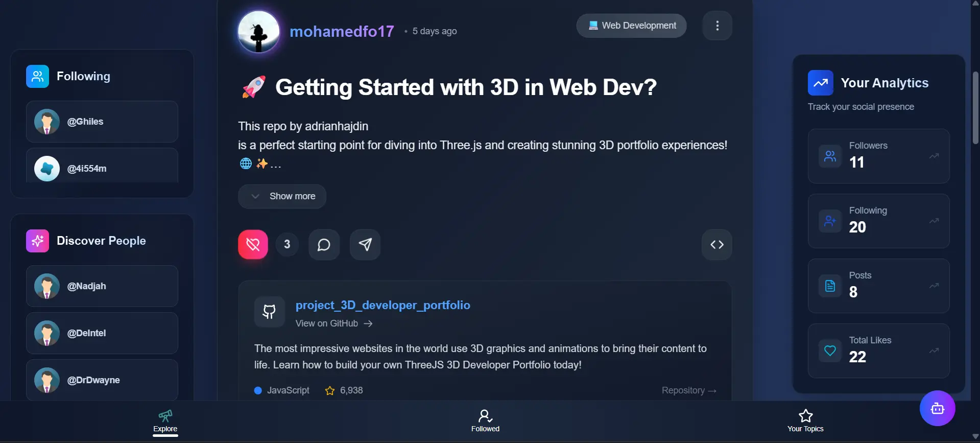Screen dimensions: 980x443
Task: Open comments with speech bubble icon
Action: (324, 245)
